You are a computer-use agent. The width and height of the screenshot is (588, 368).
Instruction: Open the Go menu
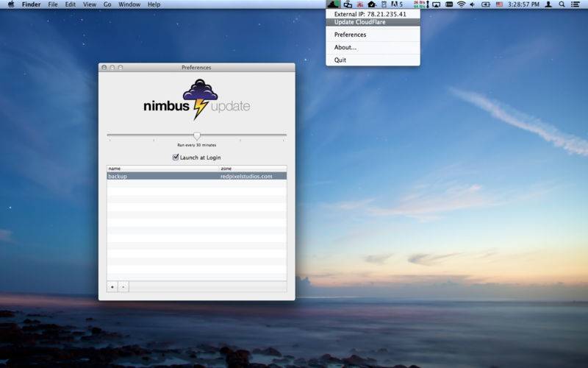pyautogui.click(x=107, y=4)
